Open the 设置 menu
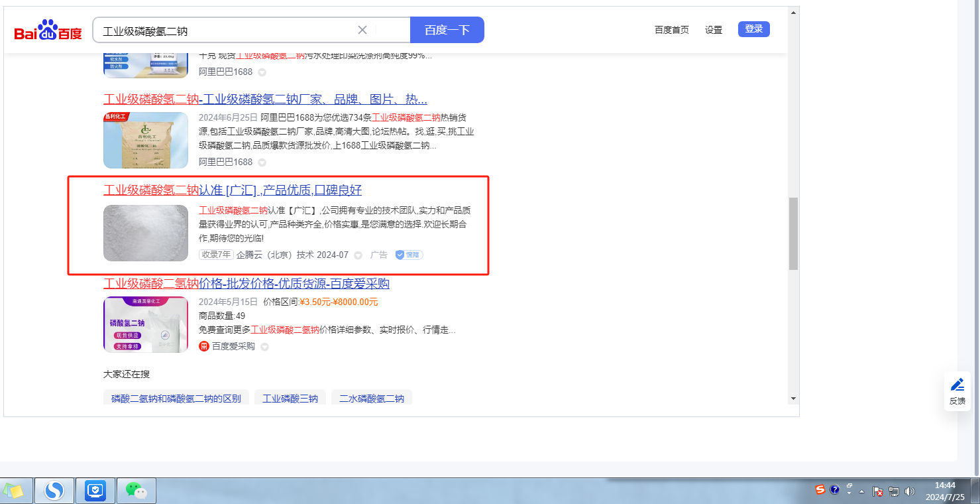Image resolution: width=980 pixels, height=504 pixels. [x=714, y=30]
